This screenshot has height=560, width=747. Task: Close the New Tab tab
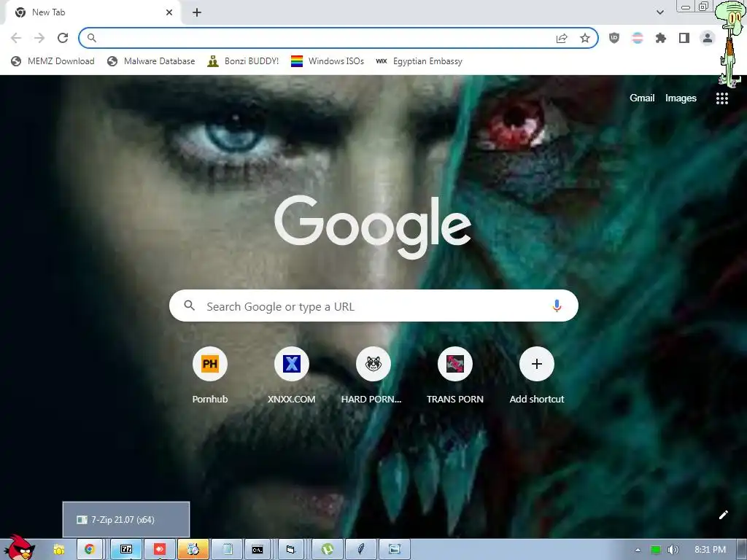coord(169,12)
